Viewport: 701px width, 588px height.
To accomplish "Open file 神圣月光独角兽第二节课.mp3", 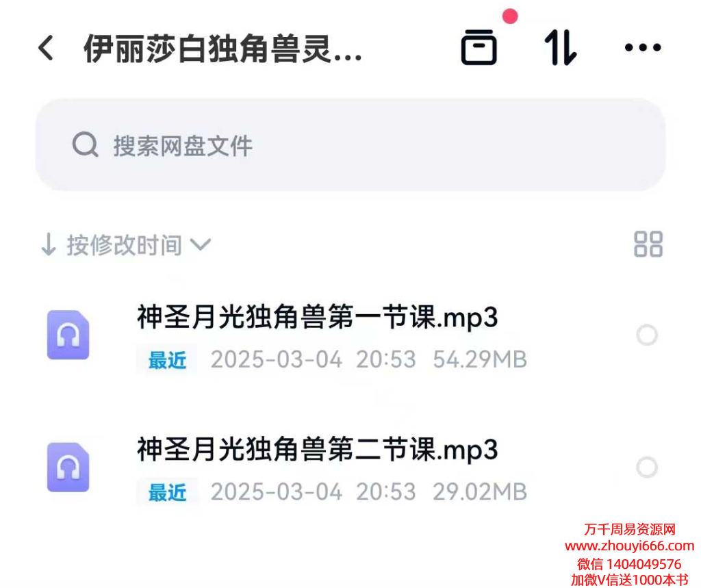I will [x=318, y=449].
